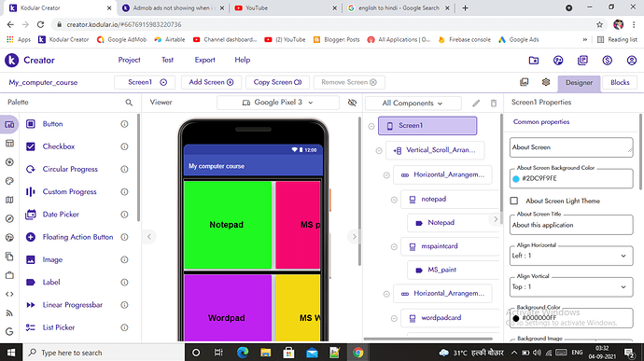
Task: Pick the Background Color black swatch
Action: pyautogui.click(x=516, y=318)
